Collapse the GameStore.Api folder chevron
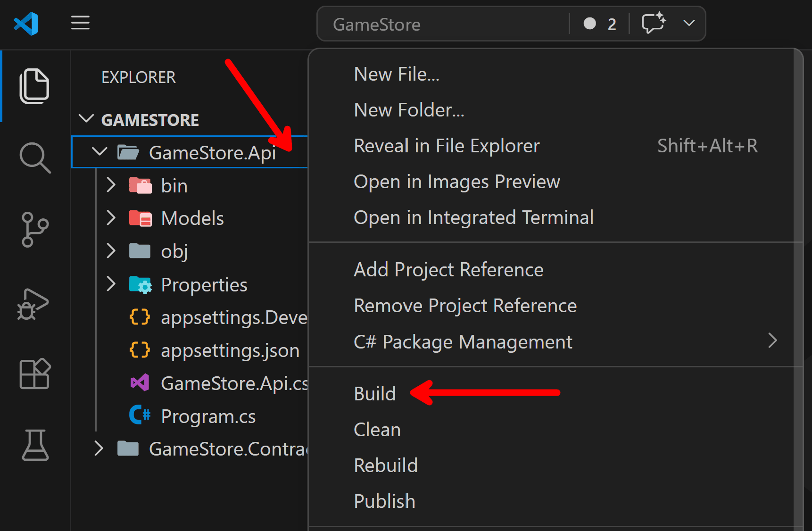 (x=99, y=152)
